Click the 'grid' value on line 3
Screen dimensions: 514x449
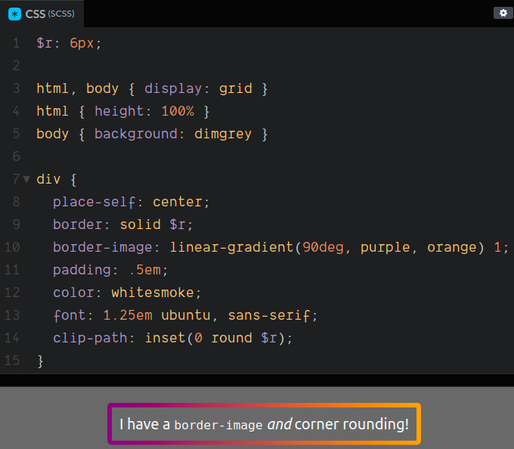235,89
